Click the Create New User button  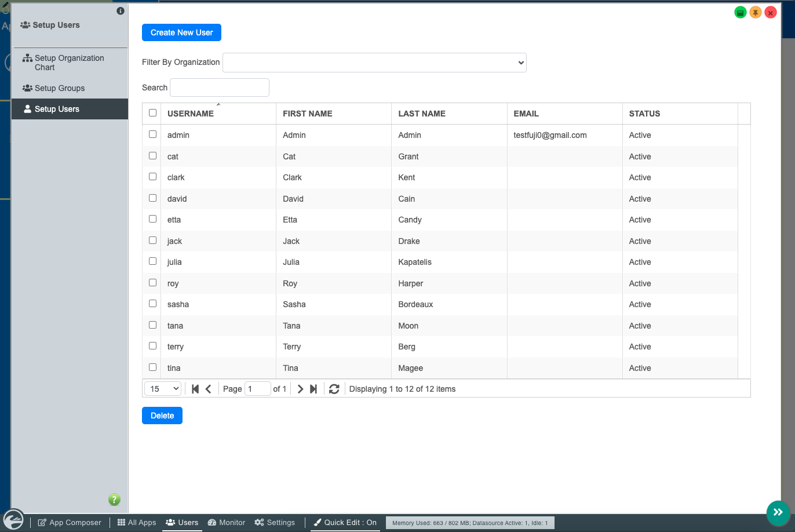tap(181, 32)
